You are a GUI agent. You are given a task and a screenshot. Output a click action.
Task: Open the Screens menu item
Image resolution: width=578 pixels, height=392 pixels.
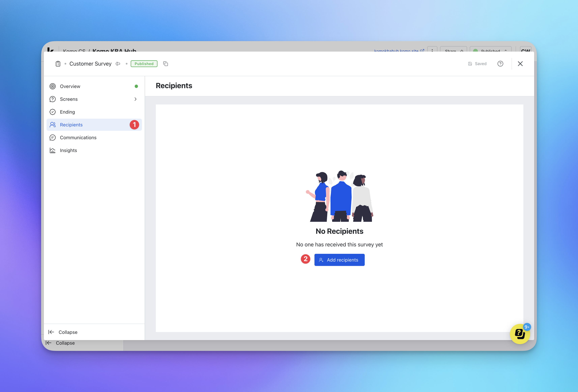(x=69, y=99)
